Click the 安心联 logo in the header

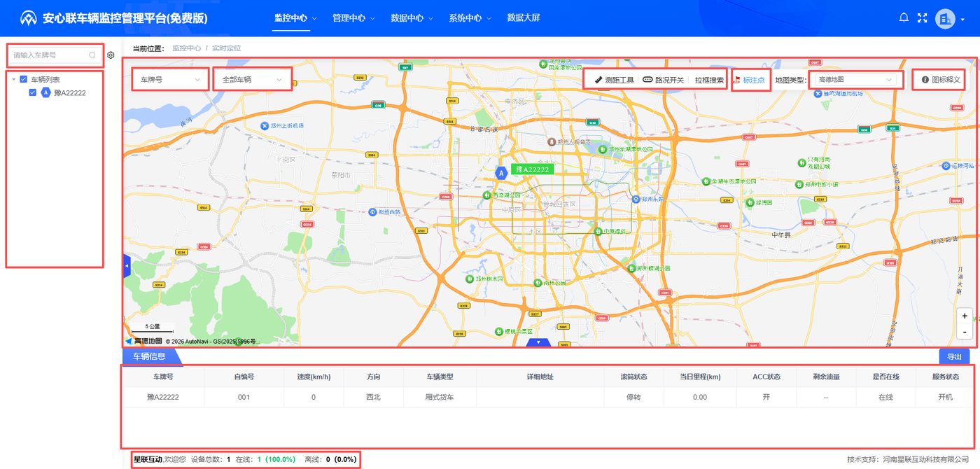tap(29, 18)
